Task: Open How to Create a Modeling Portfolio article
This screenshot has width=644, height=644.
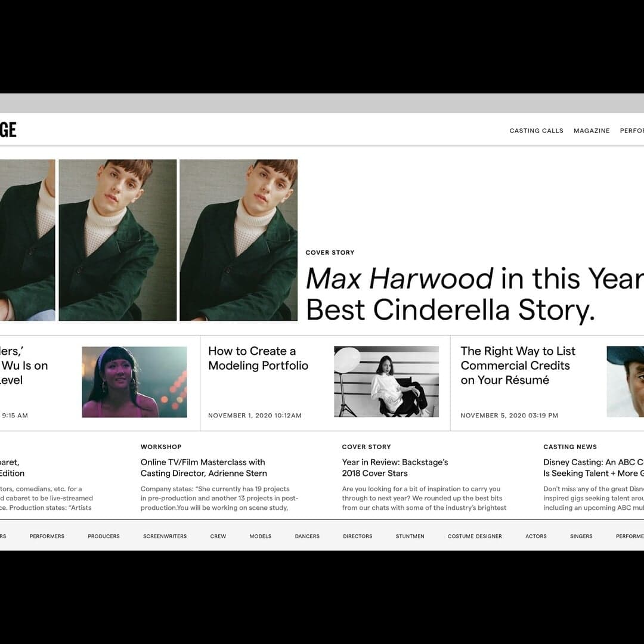Action: (258, 358)
